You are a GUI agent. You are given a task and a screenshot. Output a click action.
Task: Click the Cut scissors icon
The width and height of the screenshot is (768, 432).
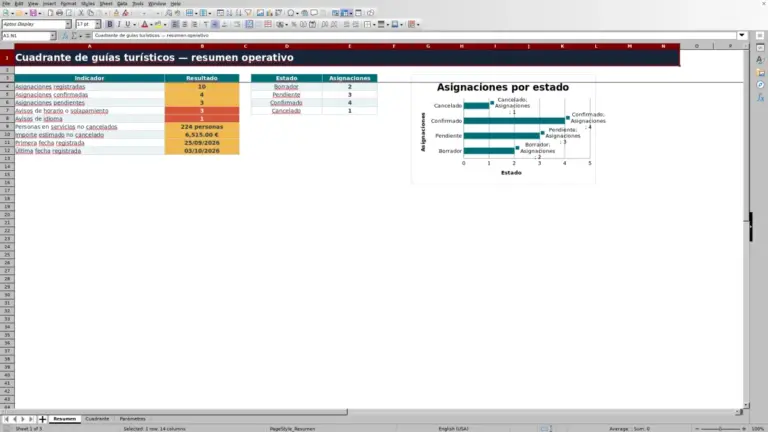pyautogui.click(x=81, y=13)
